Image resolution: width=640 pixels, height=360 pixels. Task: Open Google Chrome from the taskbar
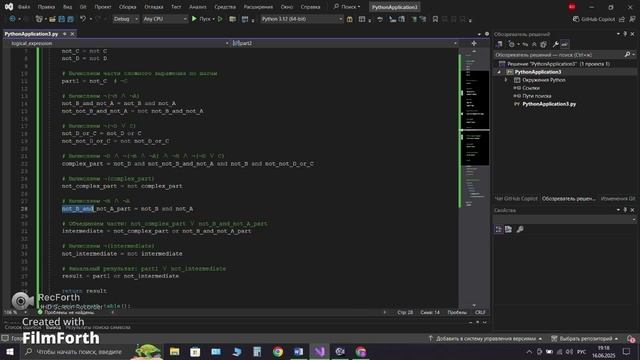278,351
